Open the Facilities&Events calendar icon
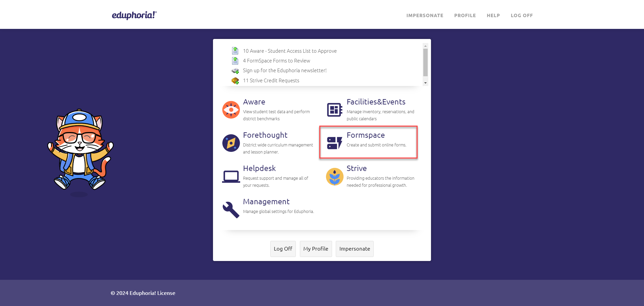 [x=334, y=110]
